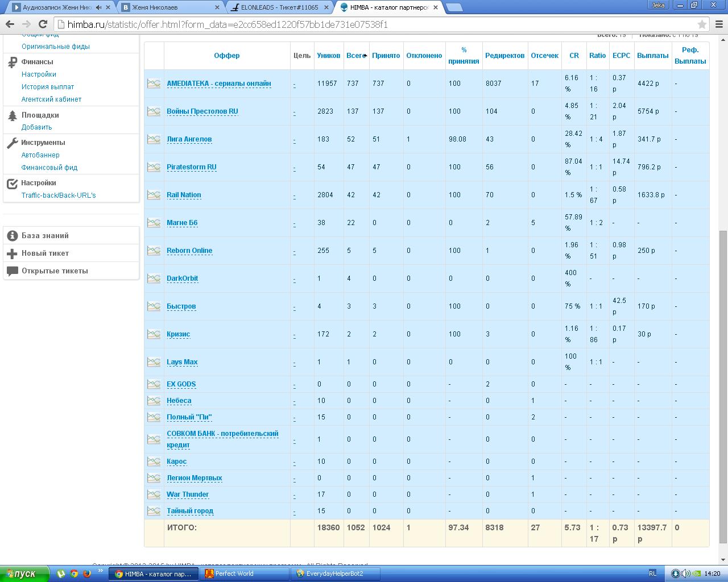Open the Rail Nation offer link

[184, 195]
